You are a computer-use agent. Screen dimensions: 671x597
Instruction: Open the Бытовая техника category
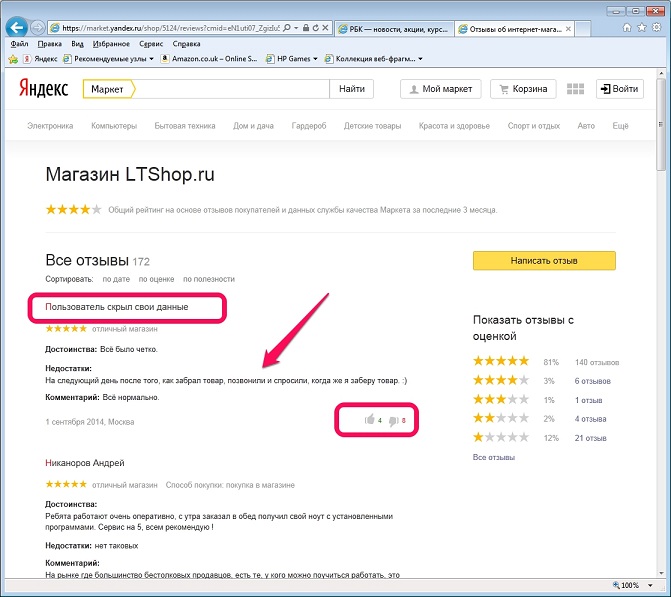pos(185,126)
